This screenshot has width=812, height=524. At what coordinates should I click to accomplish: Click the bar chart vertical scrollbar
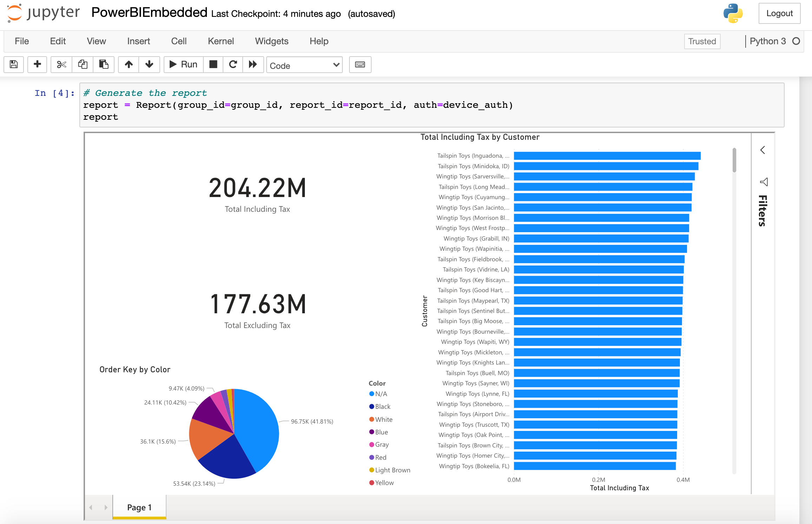(734, 161)
